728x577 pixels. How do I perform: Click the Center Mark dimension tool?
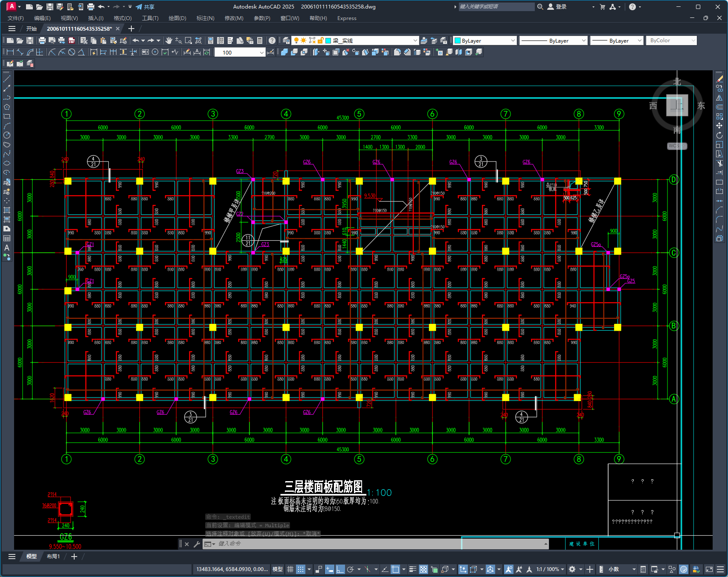(155, 52)
